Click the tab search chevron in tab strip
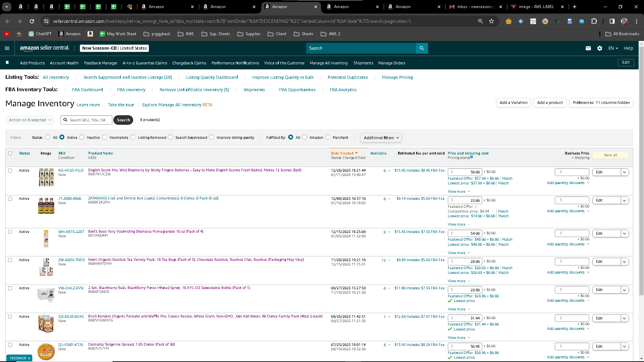The height and width of the screenshot is (362, 644). point(7,7)
